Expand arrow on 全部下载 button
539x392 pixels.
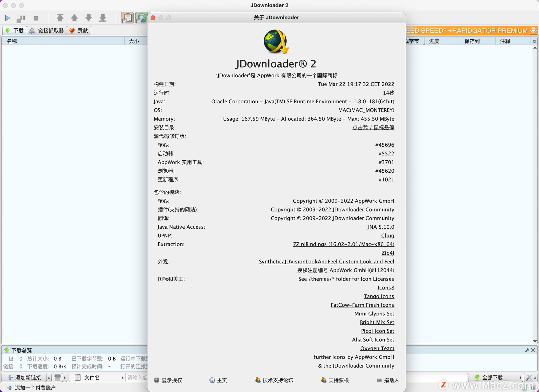(520, 378)
